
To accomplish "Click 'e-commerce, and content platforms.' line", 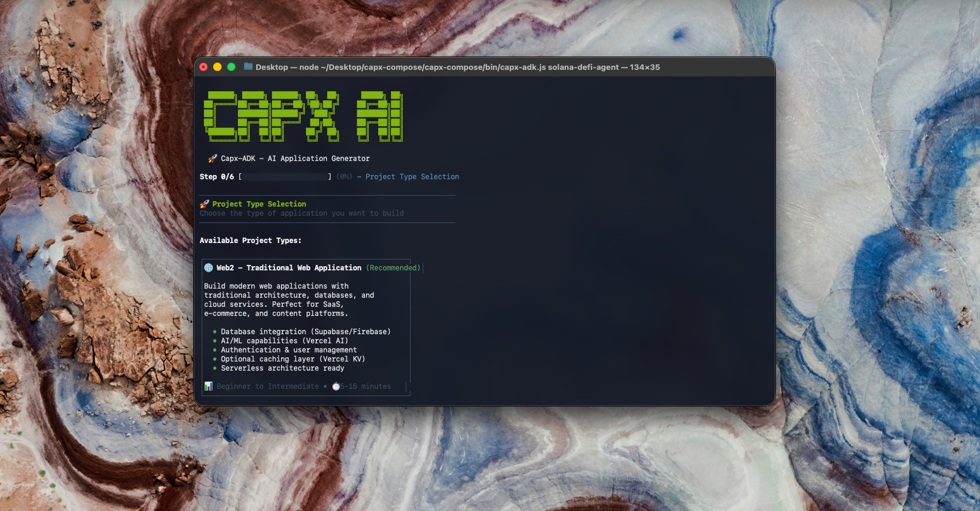I will (276, 314).
